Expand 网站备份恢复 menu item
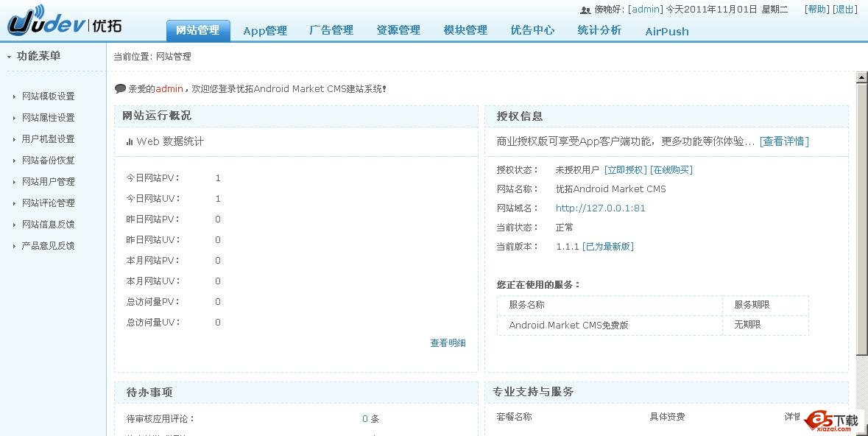This screenshot has width=868, height=436. tap(48, 161)
